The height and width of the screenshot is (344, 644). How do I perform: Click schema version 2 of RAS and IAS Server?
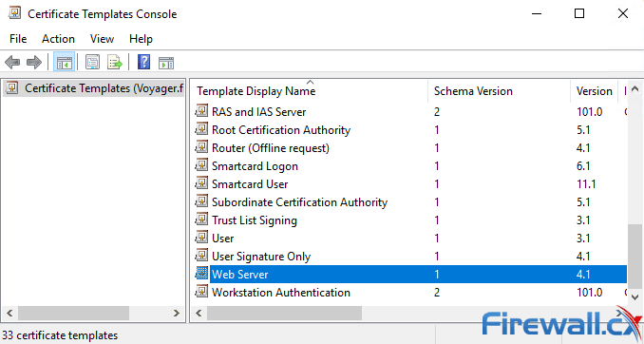click(x=437, y=112)
